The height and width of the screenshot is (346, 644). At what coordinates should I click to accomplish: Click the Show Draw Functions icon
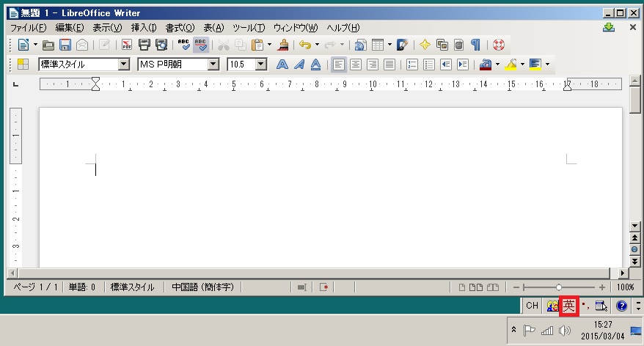403,45
